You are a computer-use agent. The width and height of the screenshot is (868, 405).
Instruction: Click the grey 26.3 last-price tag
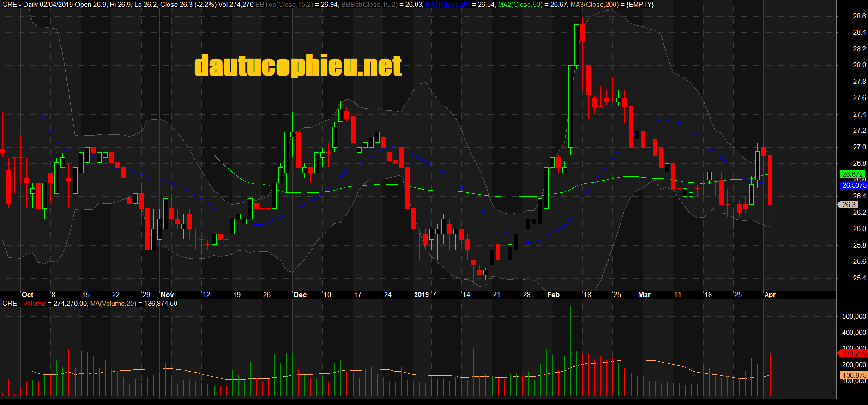(848, 205)
